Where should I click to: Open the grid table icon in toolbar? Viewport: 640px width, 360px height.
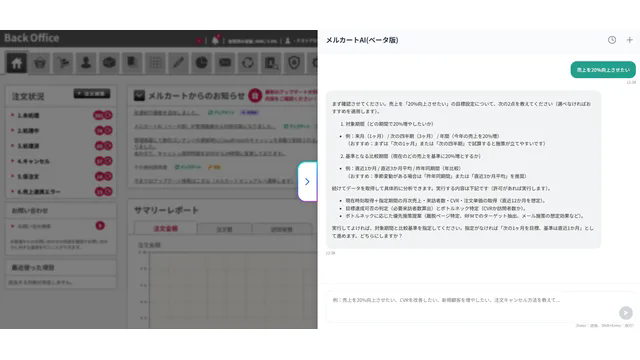pos(155,63)
